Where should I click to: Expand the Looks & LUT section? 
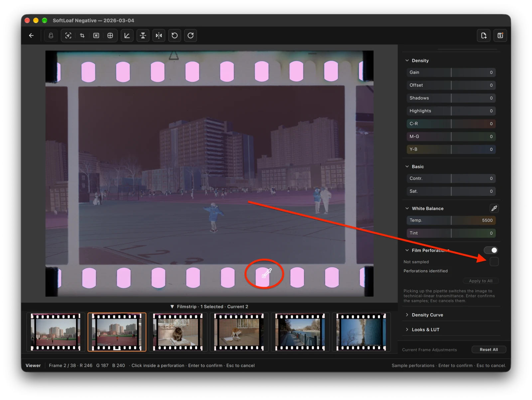point(407,330)
